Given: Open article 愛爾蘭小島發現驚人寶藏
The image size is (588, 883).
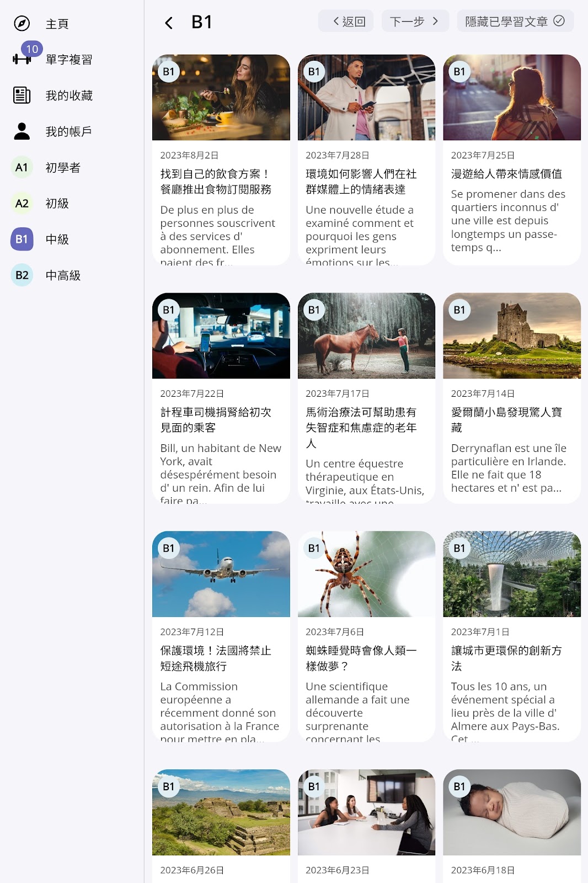Looking at the screenshot, I should 506,420.
